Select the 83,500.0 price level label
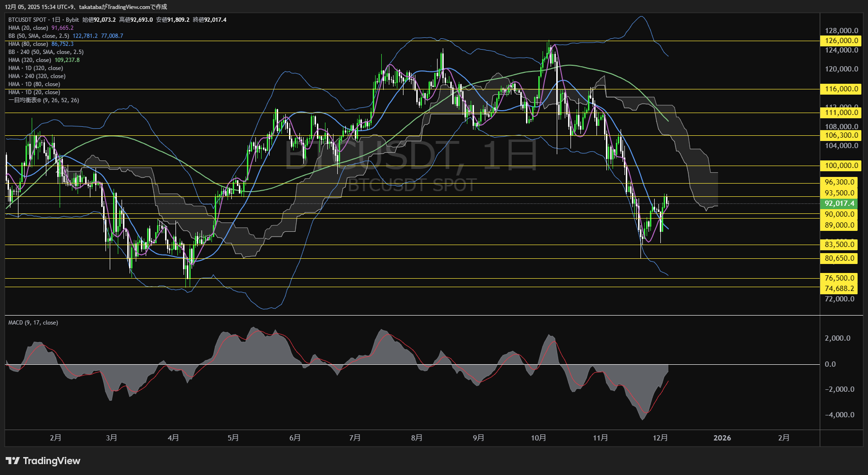 pyautogui.click(x=839, y=245)
